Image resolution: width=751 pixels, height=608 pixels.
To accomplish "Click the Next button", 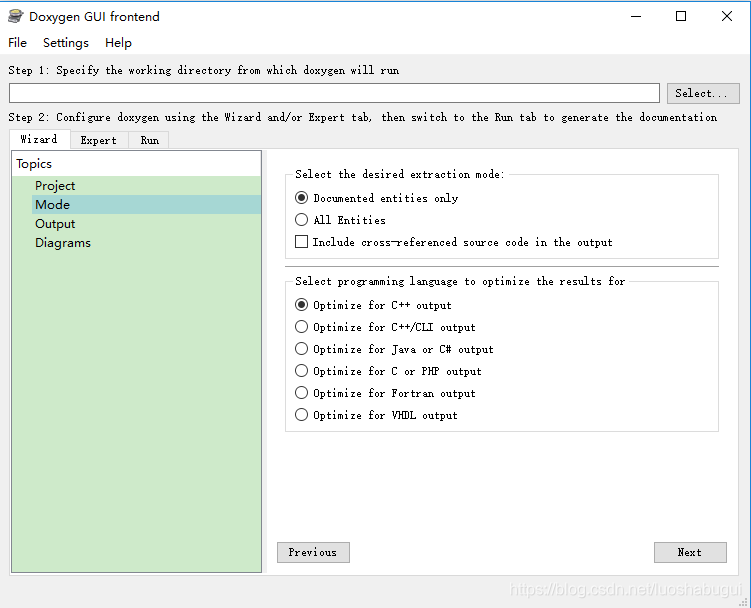I will 690,552.
